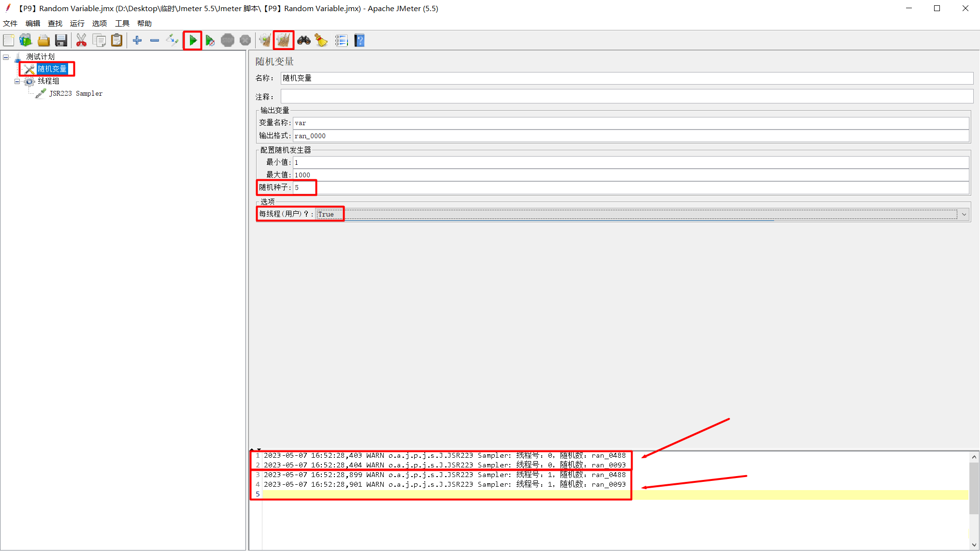Image resolution: width=980 pixels, height=551 pixels.
Task: Click the Search (binoculars) icon
Action: pyautogui.click(x=303, y=40)
